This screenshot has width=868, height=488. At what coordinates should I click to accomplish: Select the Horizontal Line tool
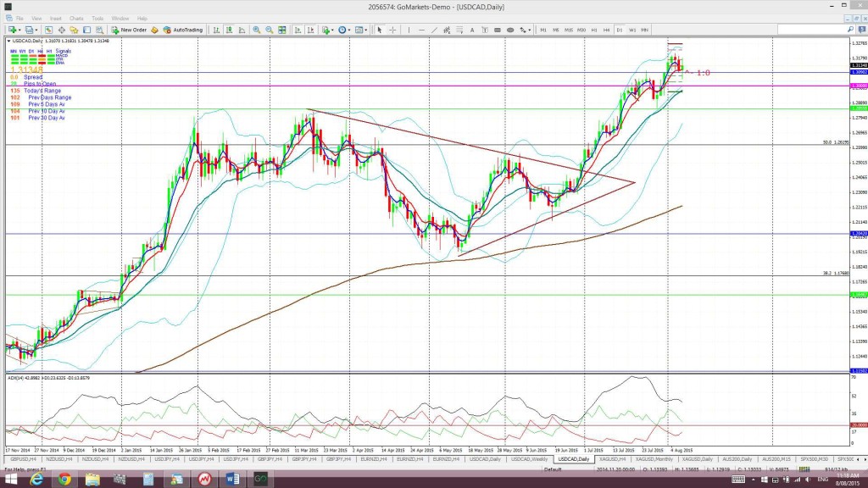point(421,30)
